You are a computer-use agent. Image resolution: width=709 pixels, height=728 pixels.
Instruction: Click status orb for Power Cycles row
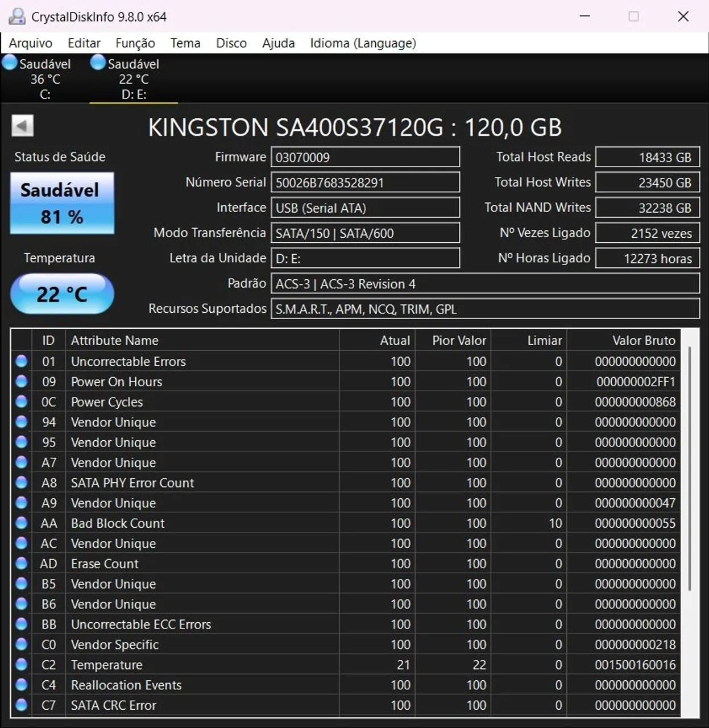click(22, 402)
